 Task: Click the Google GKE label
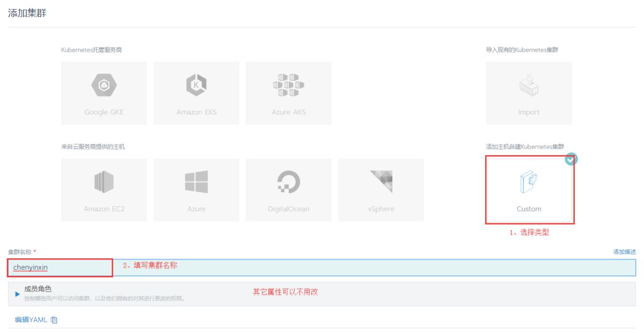tap(104, 112)
